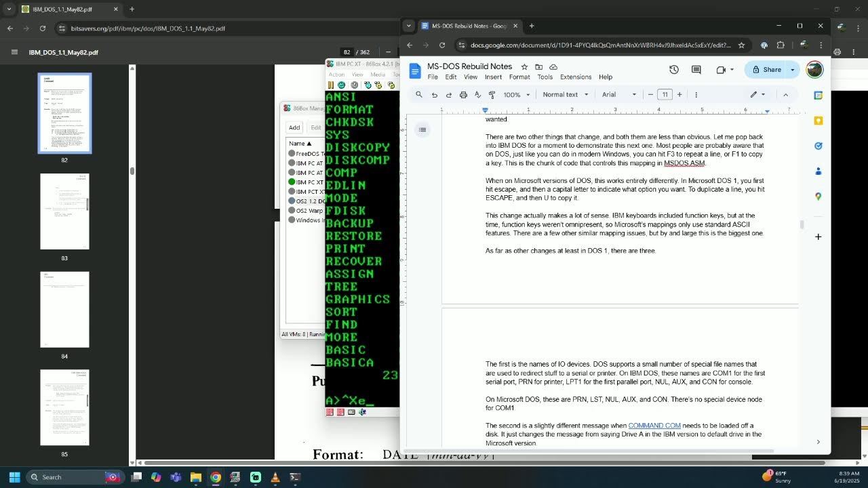This screenshot has width=868, height=488.
Task: Open the editing mode pencil dropdown
Action: [757, 95]
